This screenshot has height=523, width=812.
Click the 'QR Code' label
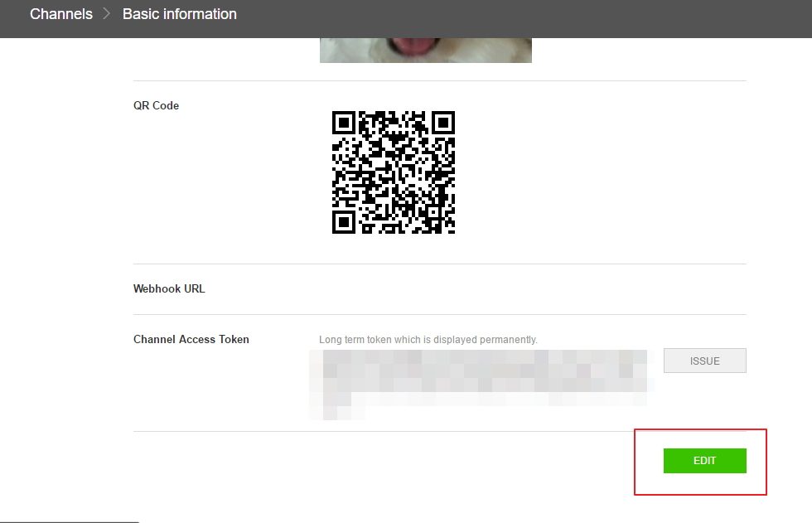156,105
